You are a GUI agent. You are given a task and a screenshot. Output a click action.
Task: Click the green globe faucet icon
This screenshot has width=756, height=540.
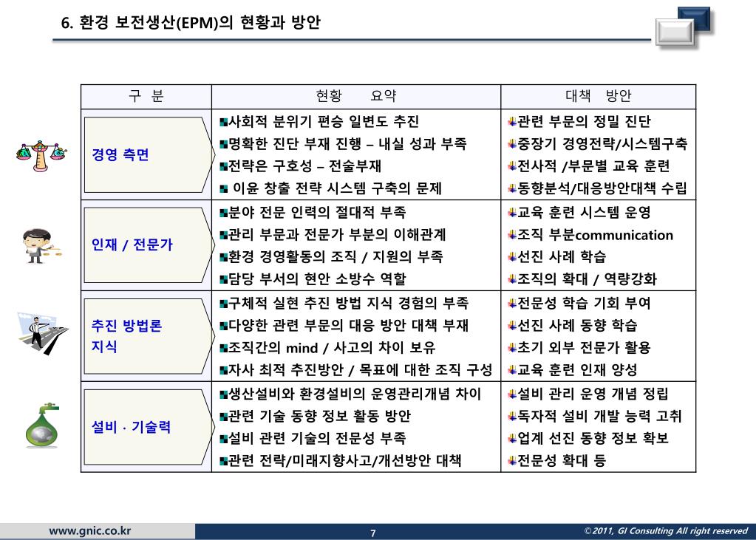[42, 425]
